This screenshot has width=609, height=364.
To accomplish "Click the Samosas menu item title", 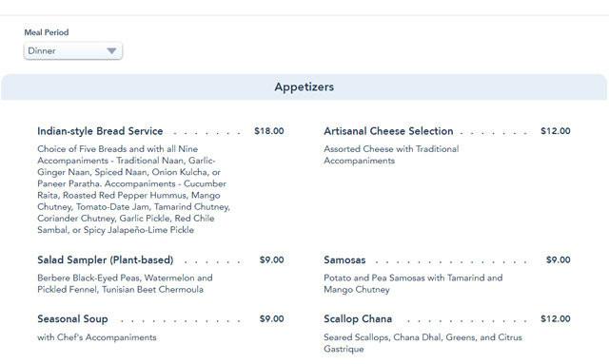I will tap(344, 260).
